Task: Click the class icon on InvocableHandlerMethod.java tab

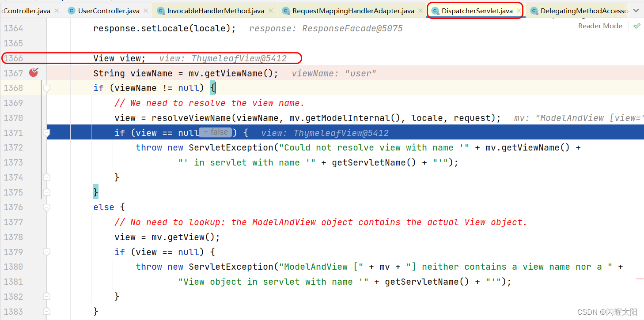Action: click(x=161, y=11)
